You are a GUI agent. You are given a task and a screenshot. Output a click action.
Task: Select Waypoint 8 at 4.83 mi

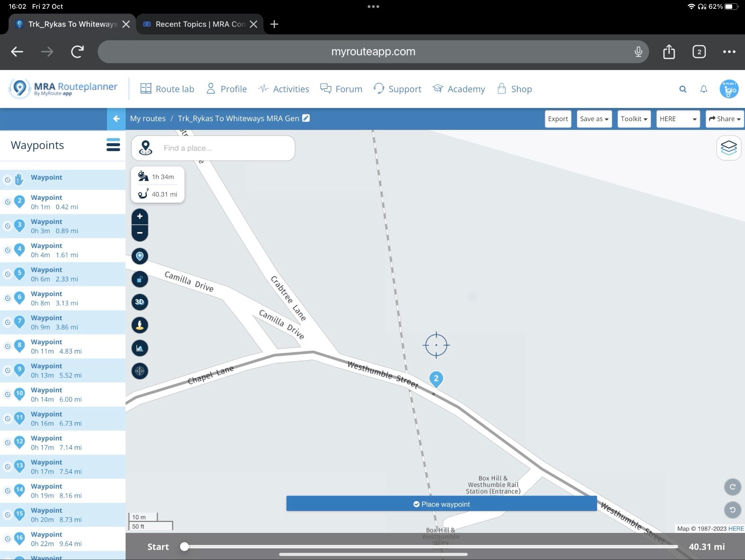[63, 346]
